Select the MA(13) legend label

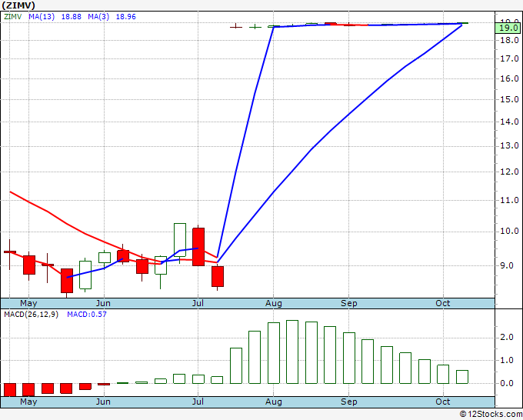coord(42,17)
